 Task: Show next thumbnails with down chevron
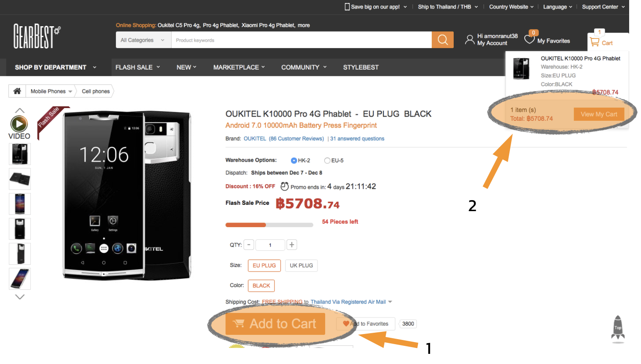20,297
